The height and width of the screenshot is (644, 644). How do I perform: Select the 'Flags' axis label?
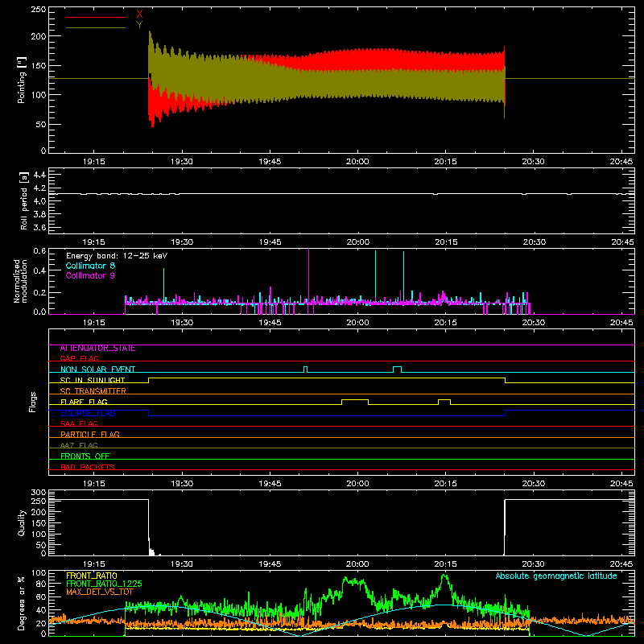point(33,402)
